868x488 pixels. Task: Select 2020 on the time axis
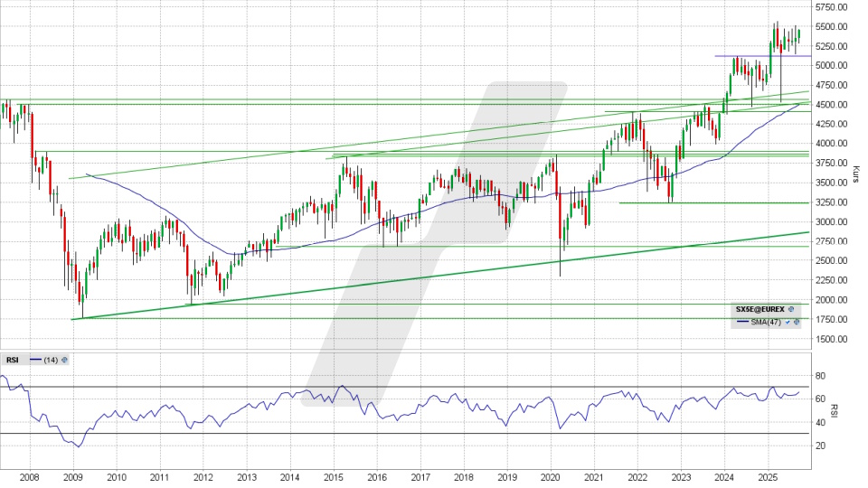click(550, 477)
